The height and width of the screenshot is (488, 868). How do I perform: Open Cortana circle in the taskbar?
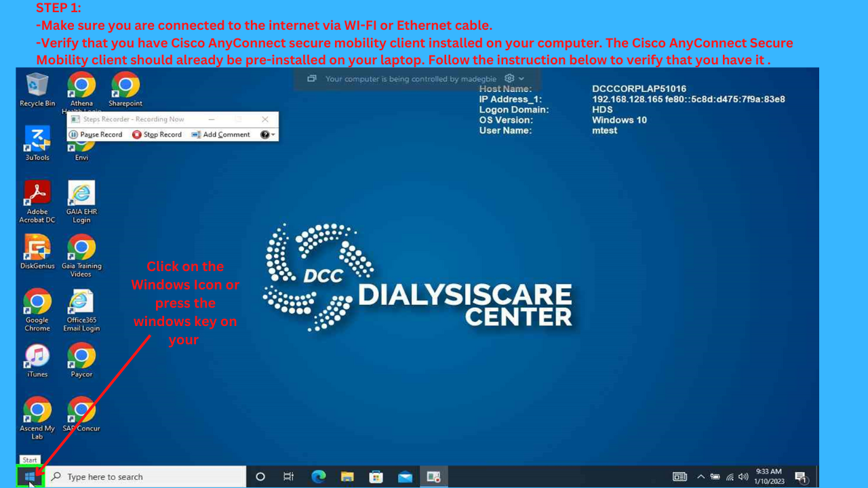[260, 477]
